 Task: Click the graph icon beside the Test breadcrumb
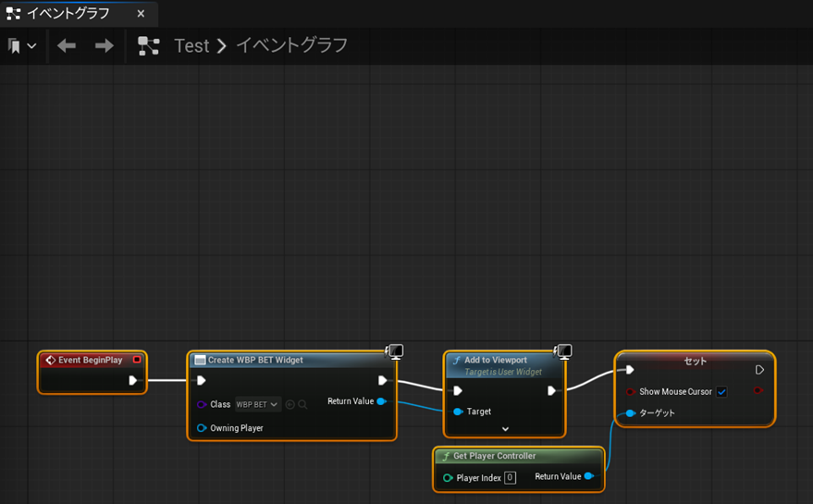coord(148,45)
